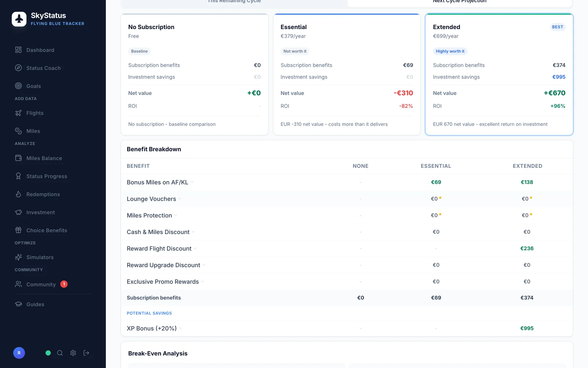Click the POTENTIAL SAVINGS section label
This screenshot has height=368, width=588.
click(x=149, y=313)
